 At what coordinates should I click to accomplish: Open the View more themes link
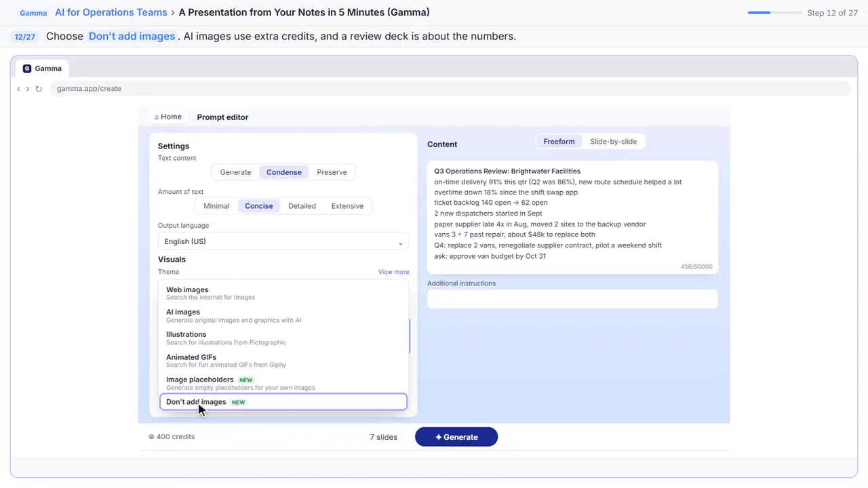393,272
